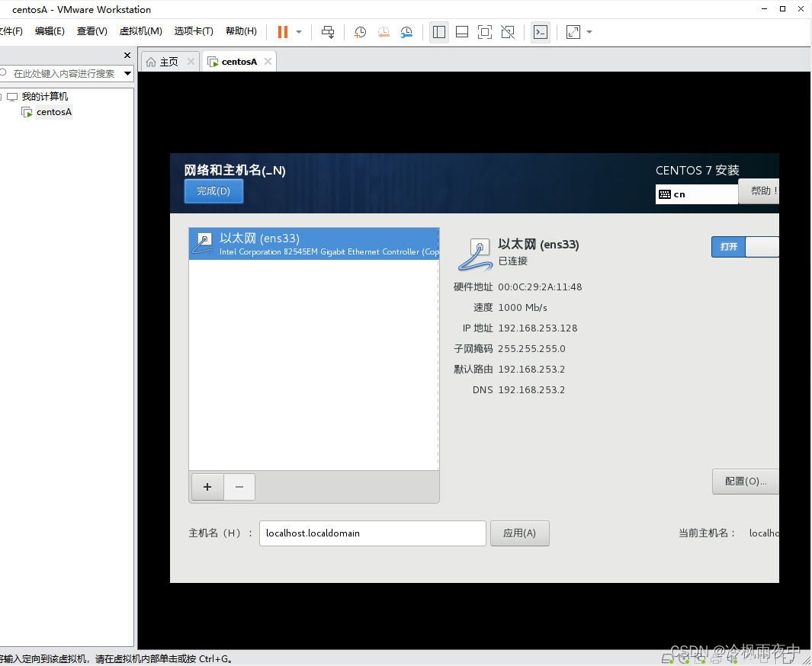Open the 选项卡(T) menu
The image size is (812, 666).
click(x=194, y=31)
